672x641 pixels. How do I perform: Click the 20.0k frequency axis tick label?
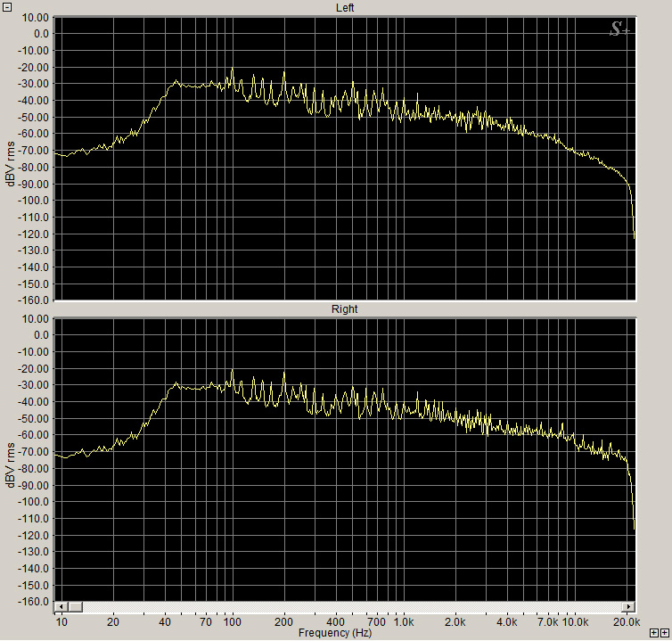tap(627, 620)
